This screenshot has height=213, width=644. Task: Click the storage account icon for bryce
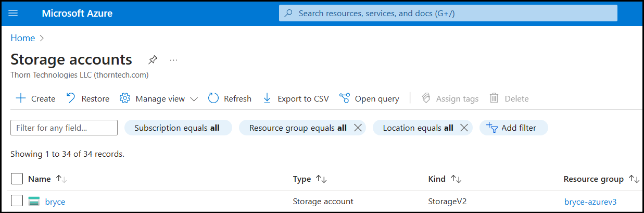coord(34,202)
